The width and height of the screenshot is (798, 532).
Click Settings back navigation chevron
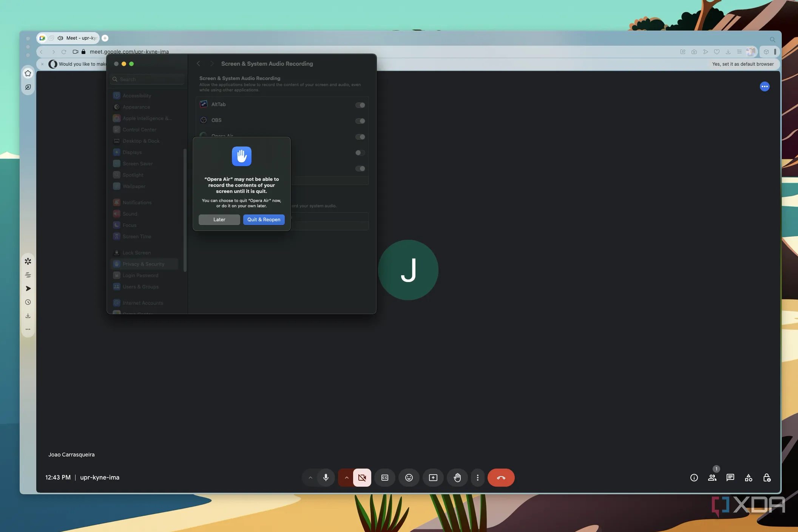click(199, 64)
